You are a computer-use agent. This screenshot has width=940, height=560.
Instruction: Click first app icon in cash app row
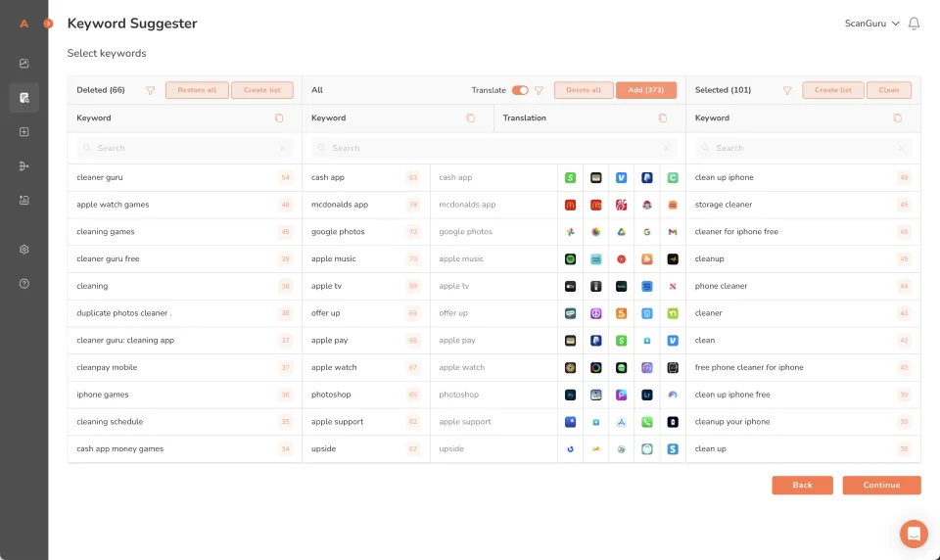570,177
